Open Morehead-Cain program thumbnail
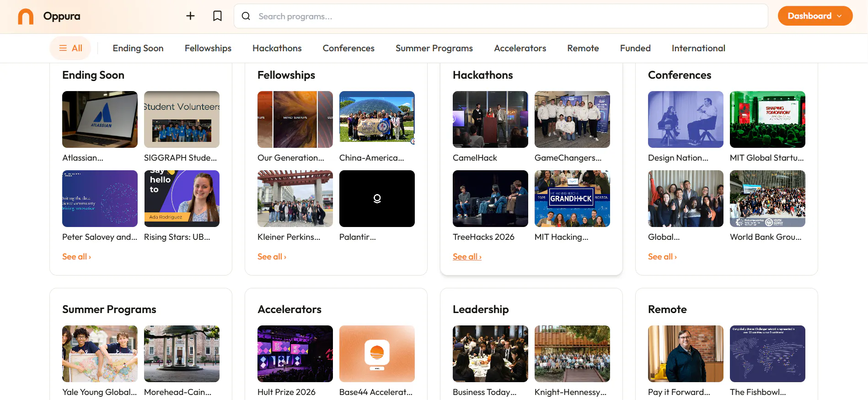This screenshot has width=868, height=400. 182,354
